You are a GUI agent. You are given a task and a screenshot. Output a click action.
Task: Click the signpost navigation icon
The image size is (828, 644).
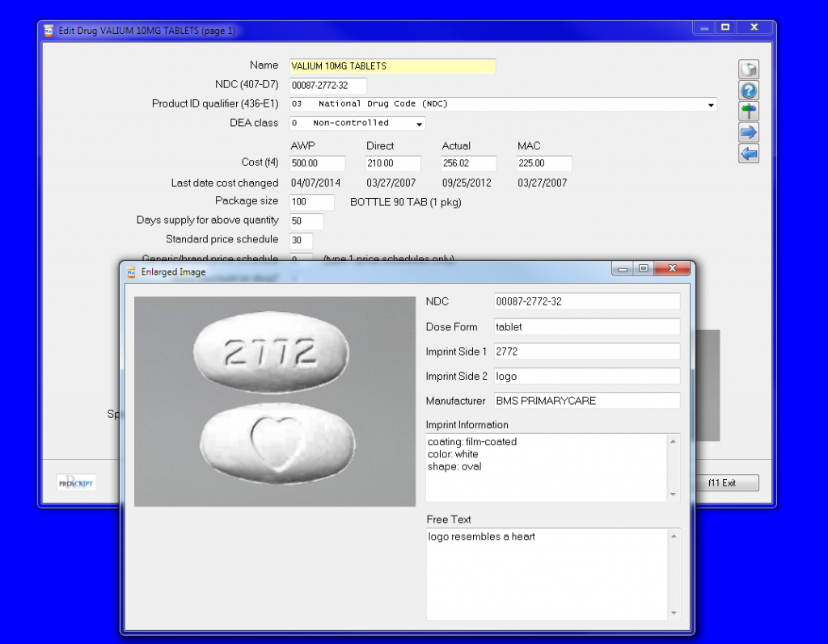coord(749,112)
